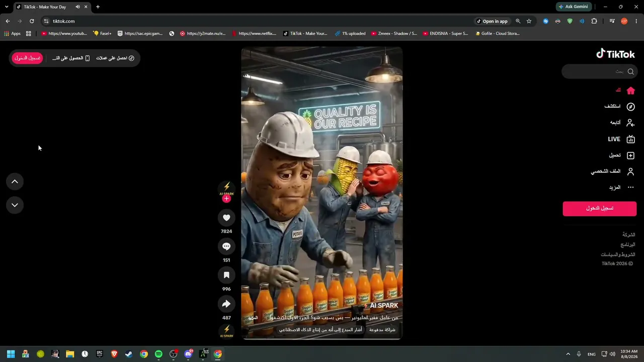Screen dimensions: 644x362
Task: Focus the TikTok search field (بحث)
Action: [x=600, y=71]
